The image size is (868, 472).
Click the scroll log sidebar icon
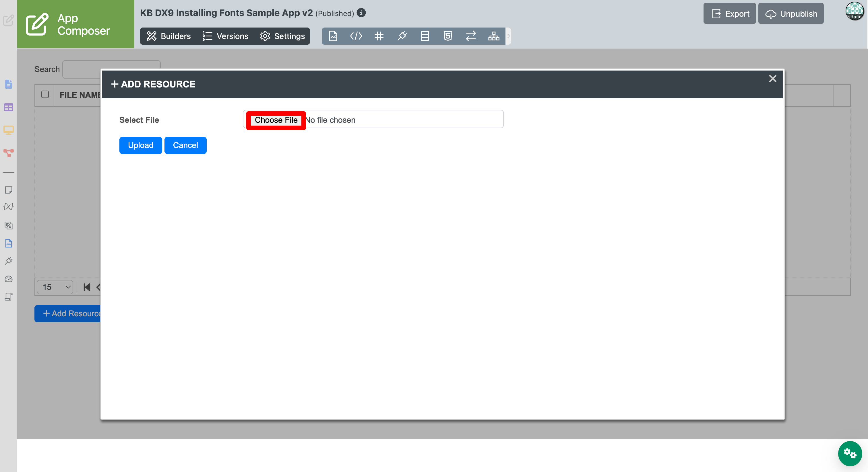pos(8,297)
